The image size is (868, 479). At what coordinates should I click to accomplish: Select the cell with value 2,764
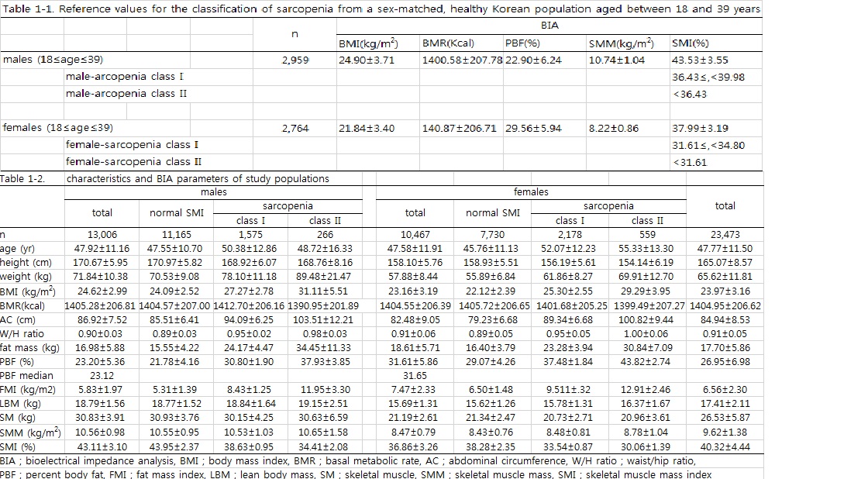(295, 128)
